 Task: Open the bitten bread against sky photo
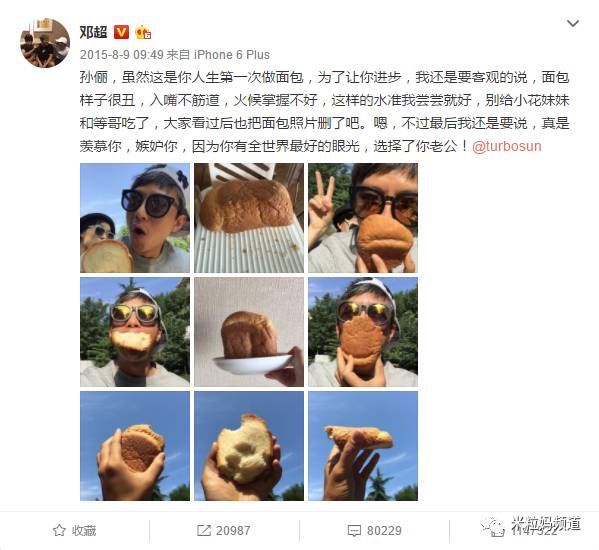249,446
